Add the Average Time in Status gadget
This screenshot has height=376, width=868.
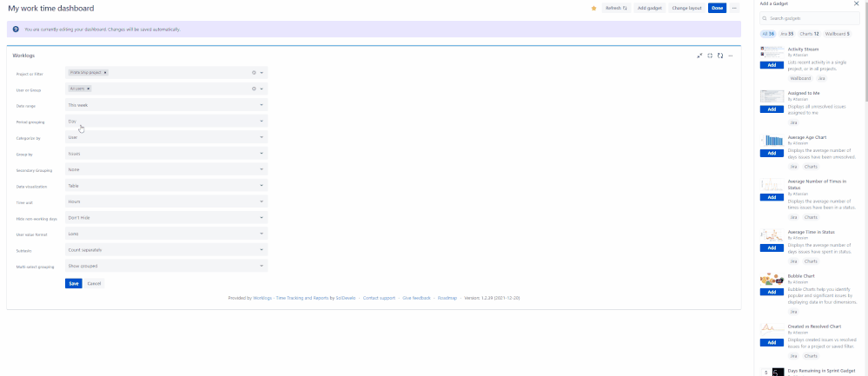772,247
